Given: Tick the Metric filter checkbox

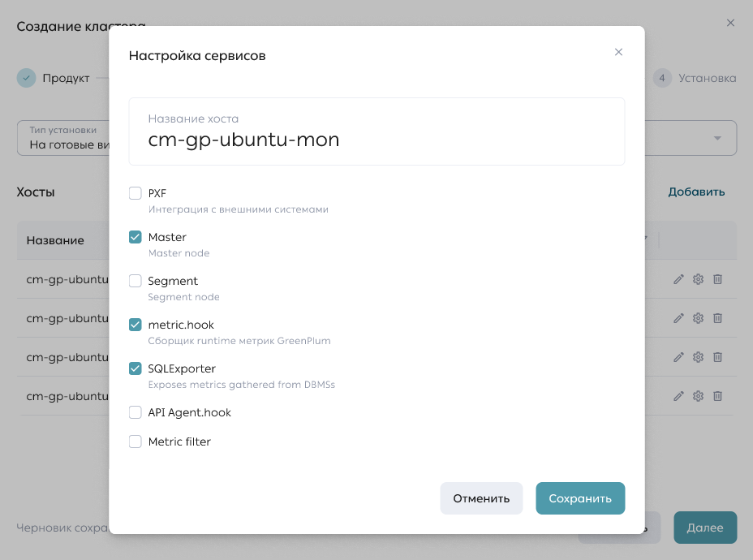Looking at the screenshot, I should pyautogui.click(x=136, y=442).
